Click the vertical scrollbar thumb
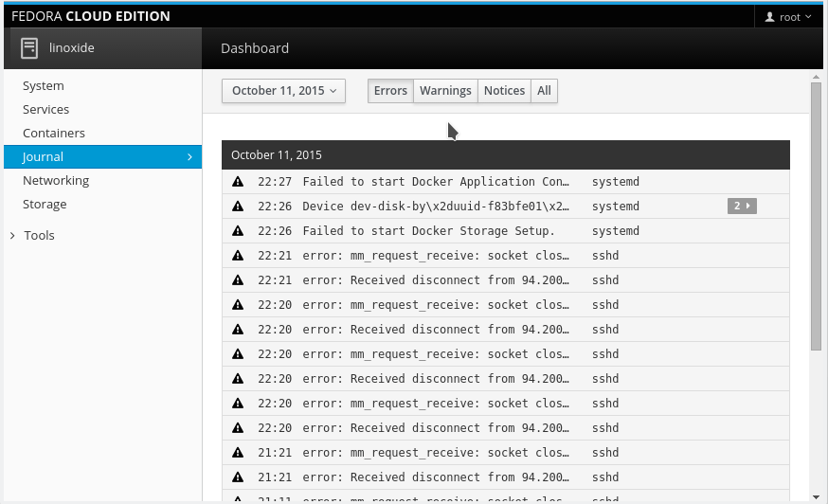This screenshot has height=504, width=828. click(x=816, y=218)
